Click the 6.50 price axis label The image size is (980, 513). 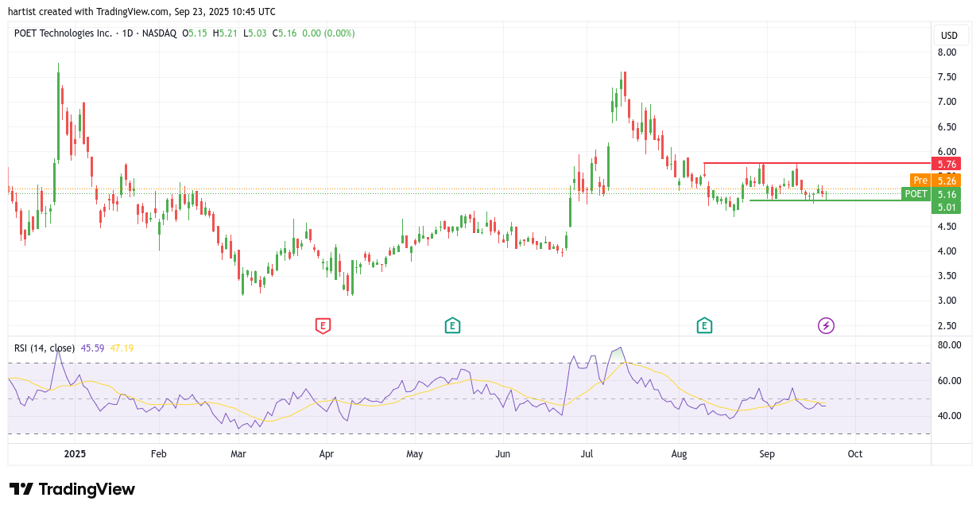pyautogui.click(x=947, y=127)
